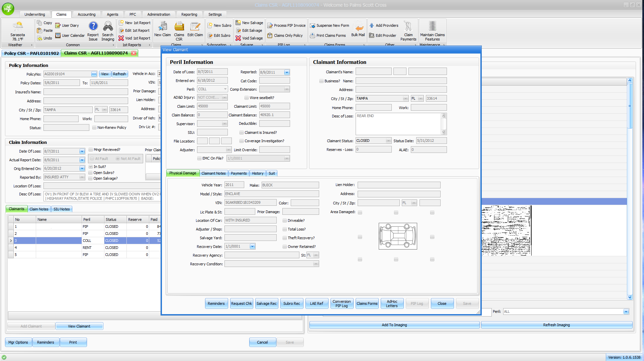Check the Wore seatbelt? box
644x361 pixels.
tap(247, 98)
